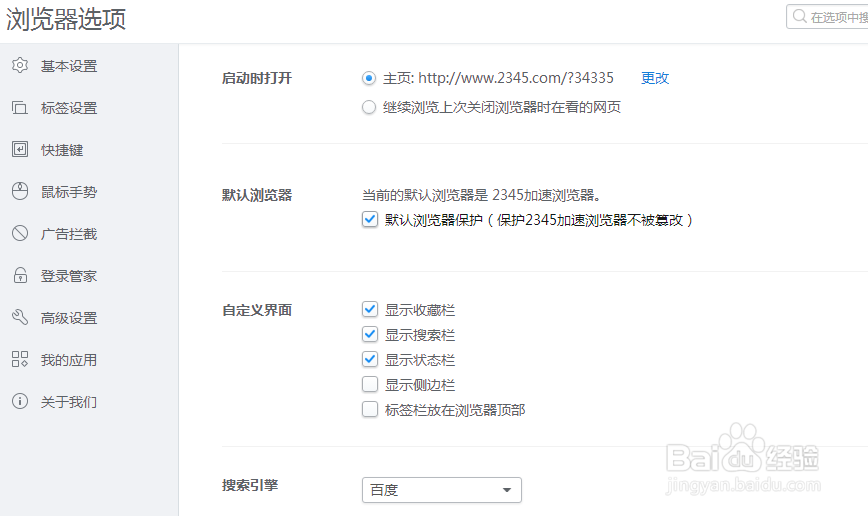The height and width of the screenshot is (516, 868).
Task: Click the lock icon beside 登录管家
Action: (x=20, y=275)
